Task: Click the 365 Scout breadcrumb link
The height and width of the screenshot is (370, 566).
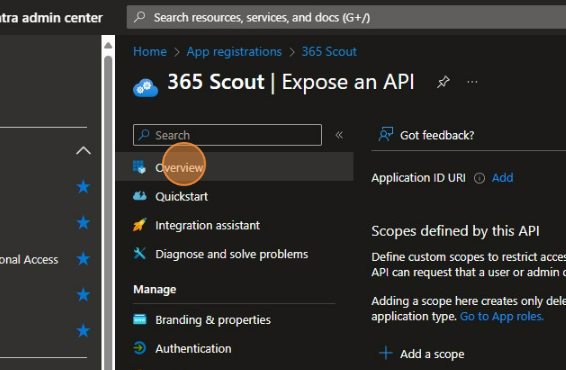Action: [329, 52]
